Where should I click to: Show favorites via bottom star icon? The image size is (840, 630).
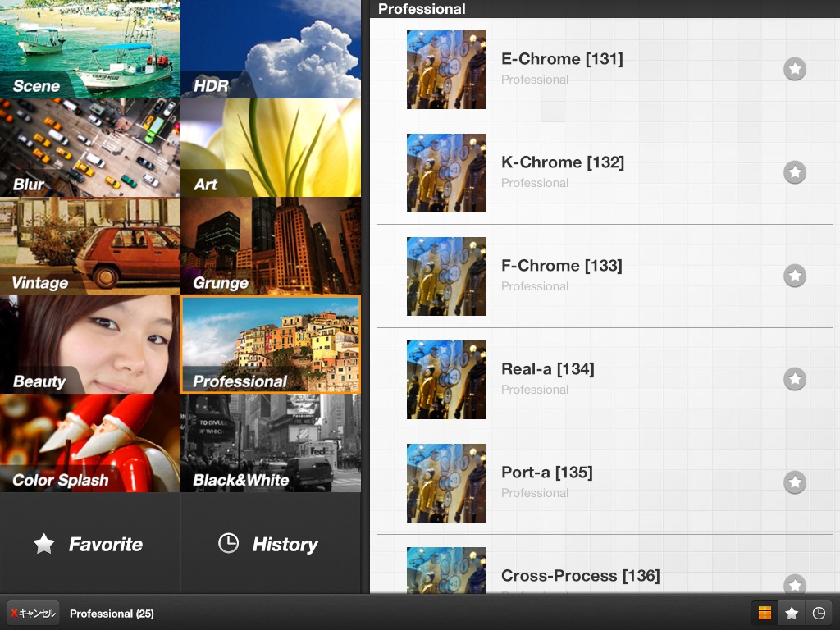pos(792,613)
